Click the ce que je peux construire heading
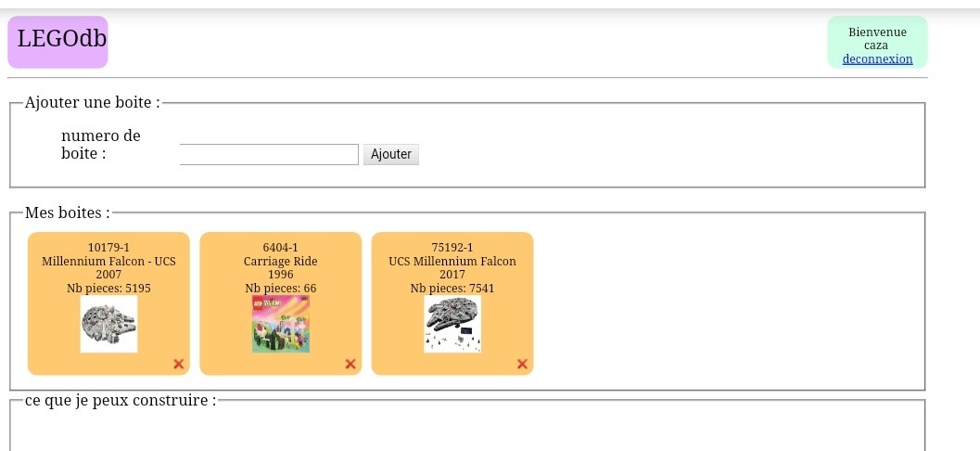Viewport: 980px width, 451px height. tap(121, 401)
